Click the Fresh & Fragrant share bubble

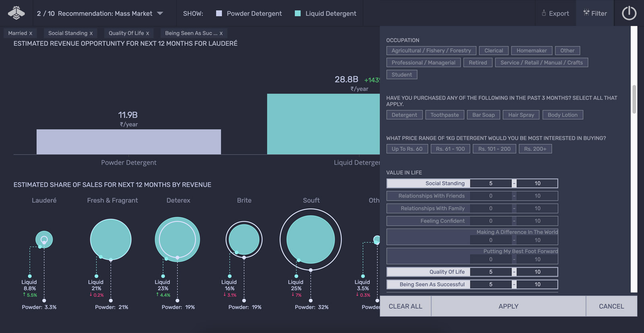(x=111, y=239)
